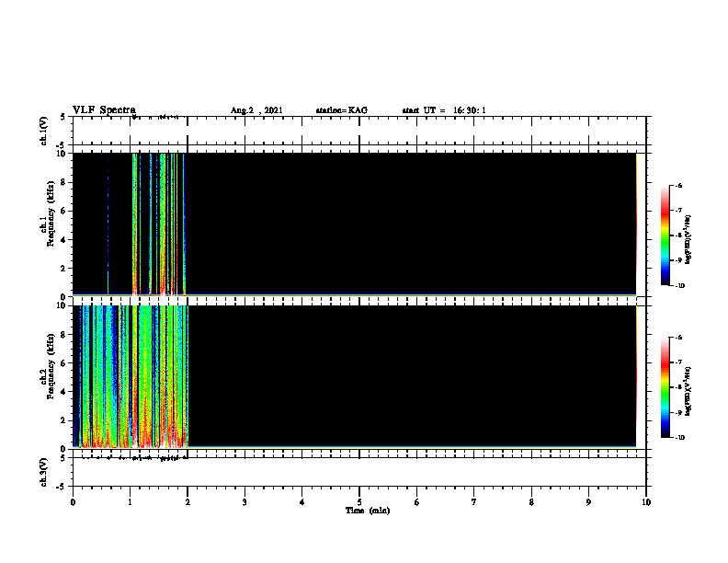Click the "4" frequency tick on the ch.2 spectrogram
This screenshot has width=728, height=563.
point(63,392)
